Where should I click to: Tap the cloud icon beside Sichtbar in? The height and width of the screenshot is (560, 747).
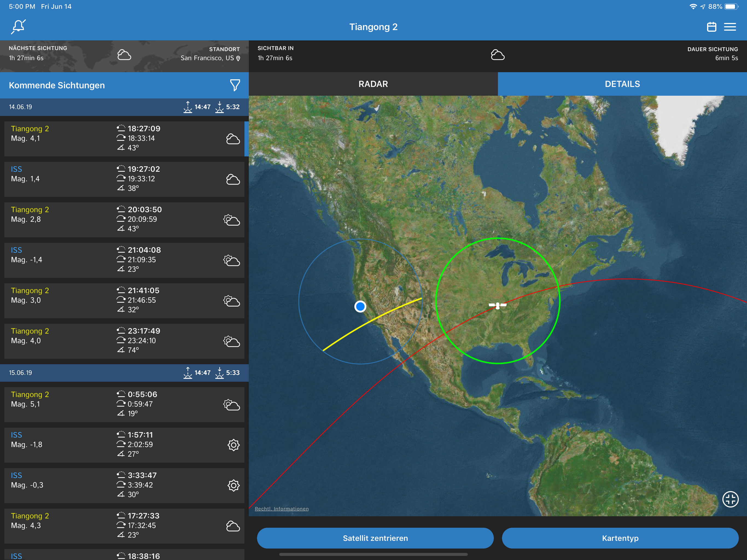497,55
